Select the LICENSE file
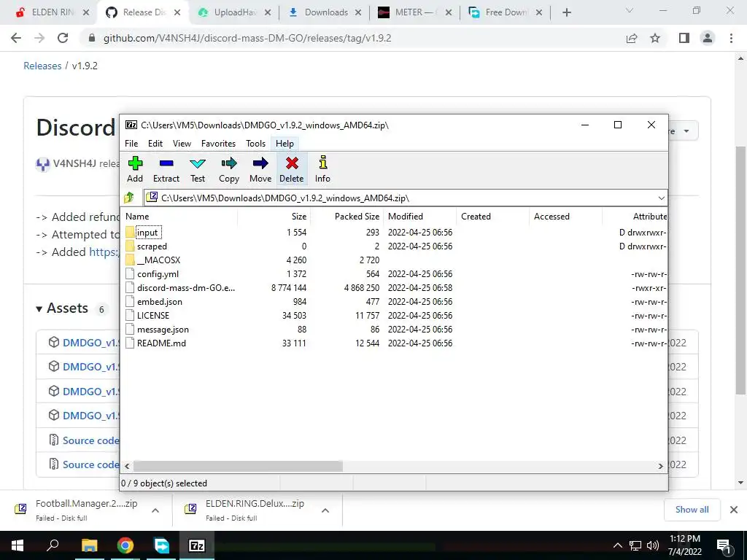 (153, 315)
